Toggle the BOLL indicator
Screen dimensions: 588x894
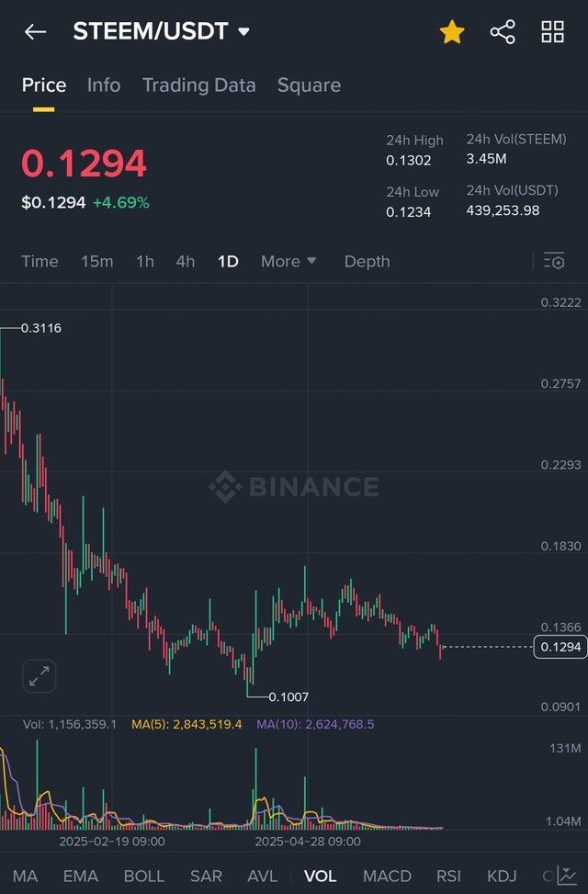tap(143, 876)
